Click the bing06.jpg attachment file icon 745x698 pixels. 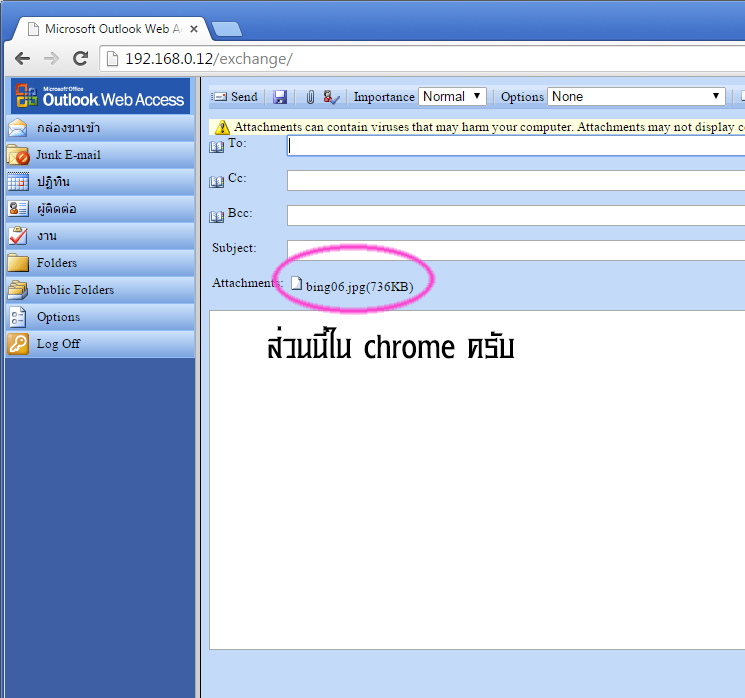click(x=296, y=283)
